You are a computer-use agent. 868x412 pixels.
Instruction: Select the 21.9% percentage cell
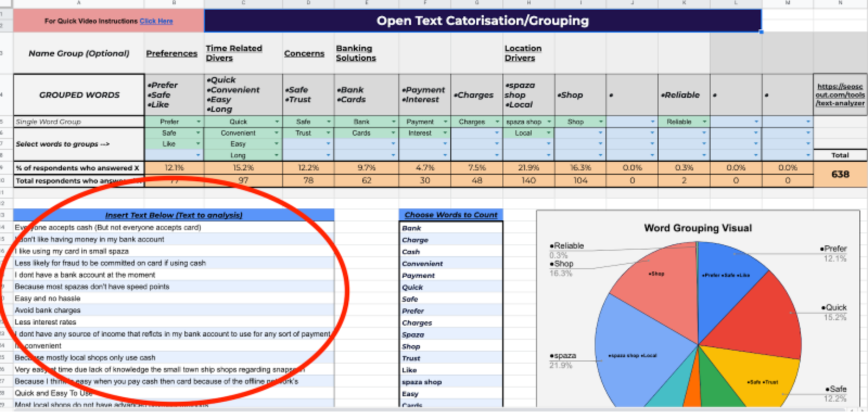click(x=528, y=168)
